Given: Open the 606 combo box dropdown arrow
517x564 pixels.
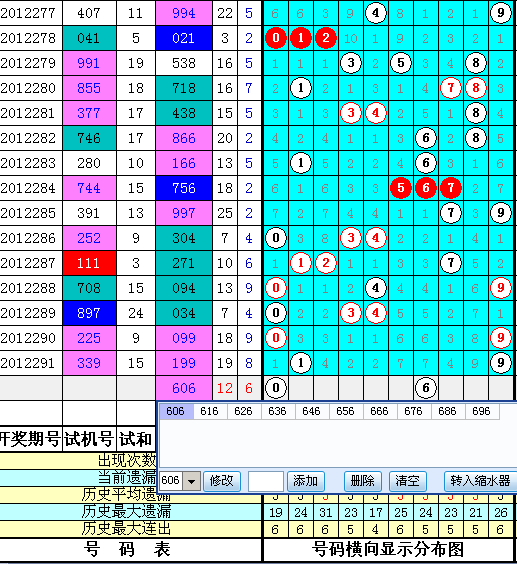Looking at the screenshot, I should (191, 481).
